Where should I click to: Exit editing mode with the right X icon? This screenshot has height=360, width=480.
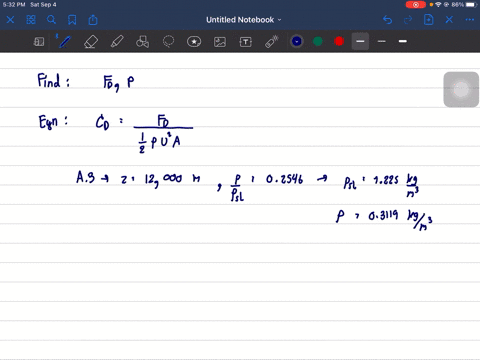pyautogui.click(x=449, y=20)
